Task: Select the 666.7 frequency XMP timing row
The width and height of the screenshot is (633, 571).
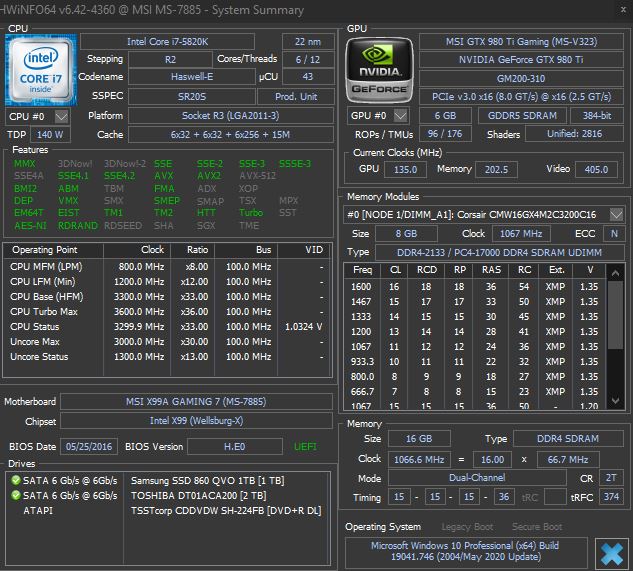Action: (475, 391)
